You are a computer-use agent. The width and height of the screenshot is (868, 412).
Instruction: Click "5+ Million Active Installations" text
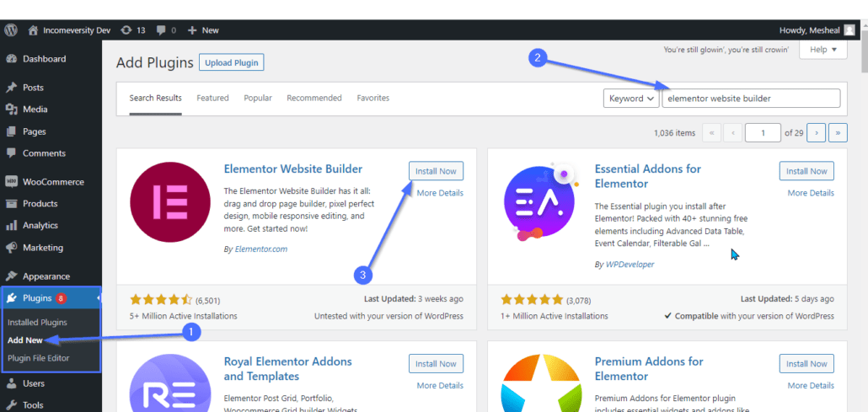click(x=183, y=316)
